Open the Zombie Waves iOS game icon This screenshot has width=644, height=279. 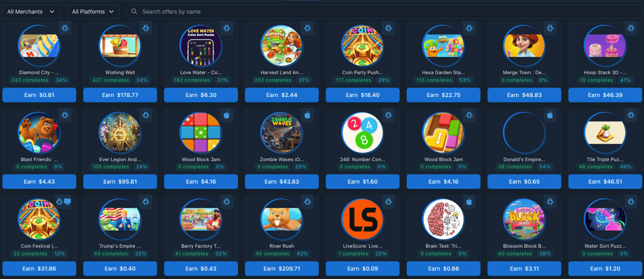282,132
